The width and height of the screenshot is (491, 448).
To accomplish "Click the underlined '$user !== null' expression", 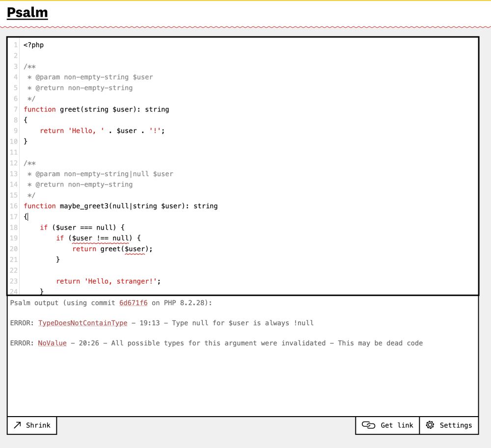I will coord(100,238).
